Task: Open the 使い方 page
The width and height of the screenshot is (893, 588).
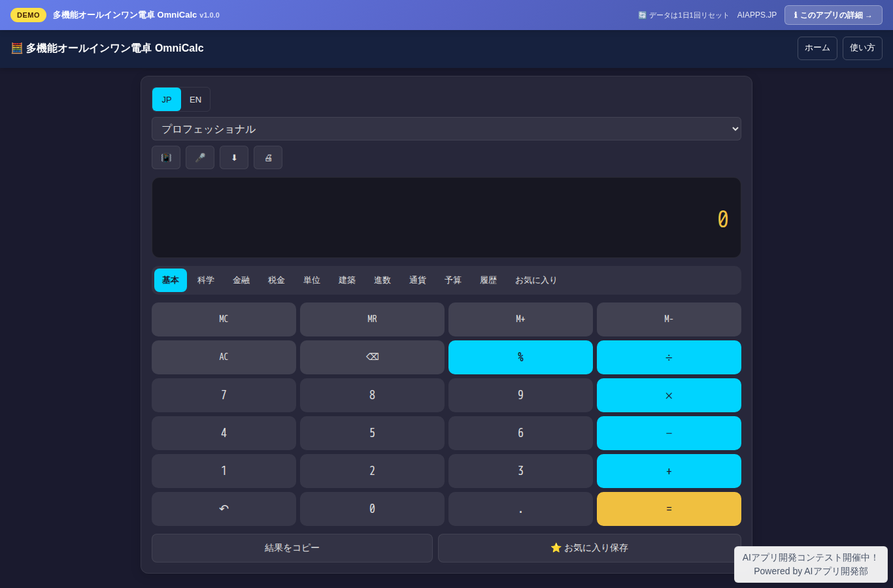Action: (x=862, y=48)
